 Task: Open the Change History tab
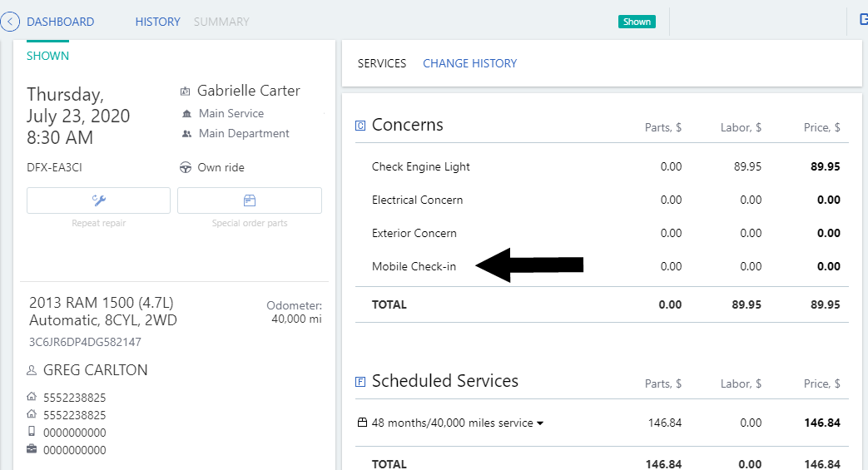point(469,63)
